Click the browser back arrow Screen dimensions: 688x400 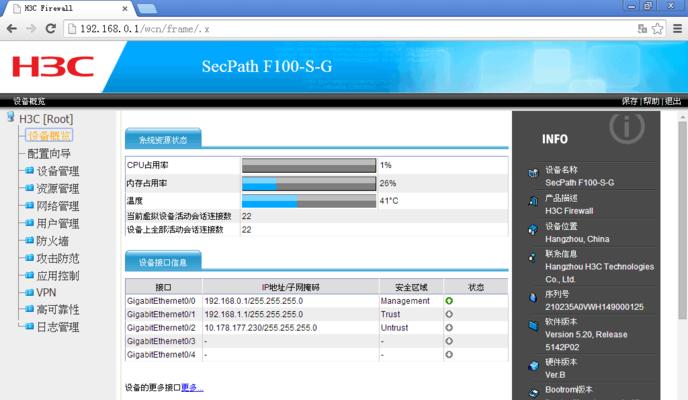tap(12, 29)
